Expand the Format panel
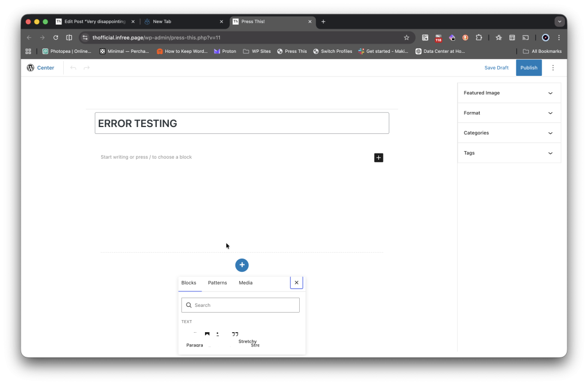Image resolution: width=588 pixels, height=385 pixels. (x=509, y=113)
